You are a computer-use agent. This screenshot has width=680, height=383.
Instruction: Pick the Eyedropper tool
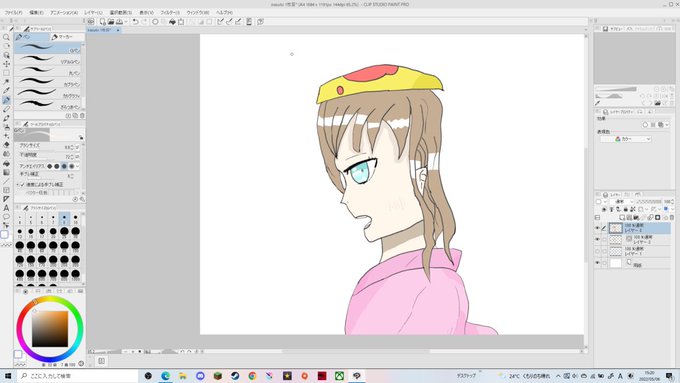tap(6, 91)
